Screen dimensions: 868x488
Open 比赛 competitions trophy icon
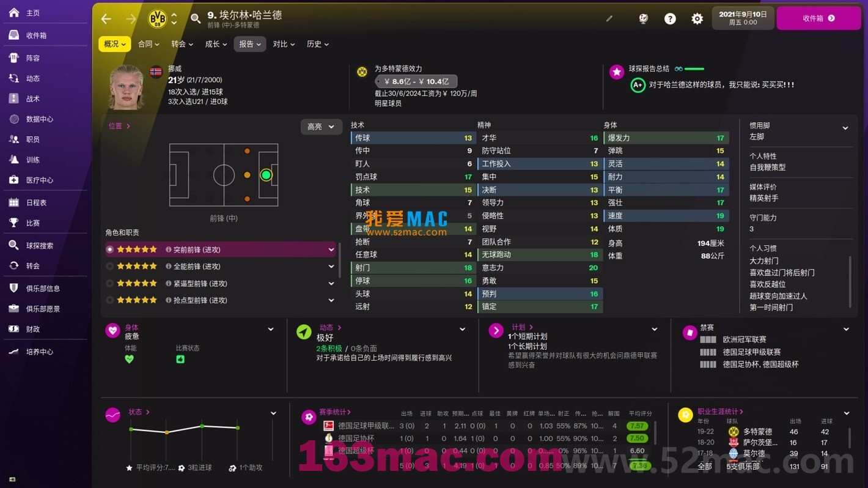tap(13, 223)
